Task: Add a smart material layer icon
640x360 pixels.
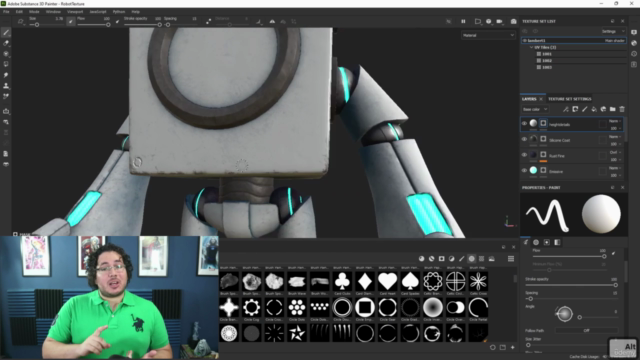Action: (603, 109)
